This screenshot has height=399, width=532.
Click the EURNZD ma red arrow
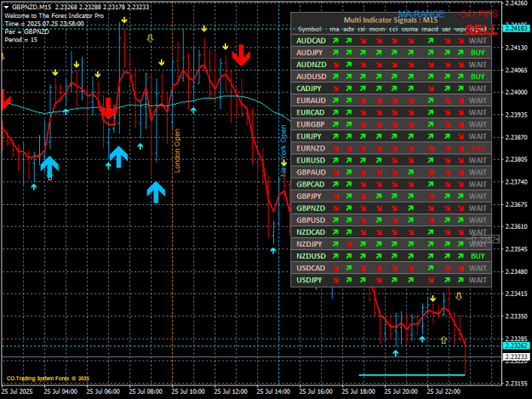pyautogui.click(x=335, y=148)
